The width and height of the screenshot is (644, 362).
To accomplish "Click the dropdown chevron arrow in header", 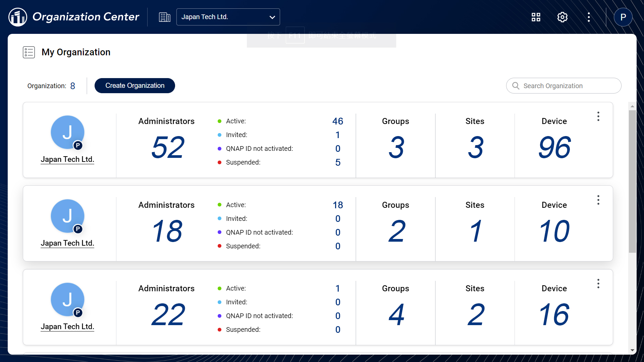I will click(272, 17).
